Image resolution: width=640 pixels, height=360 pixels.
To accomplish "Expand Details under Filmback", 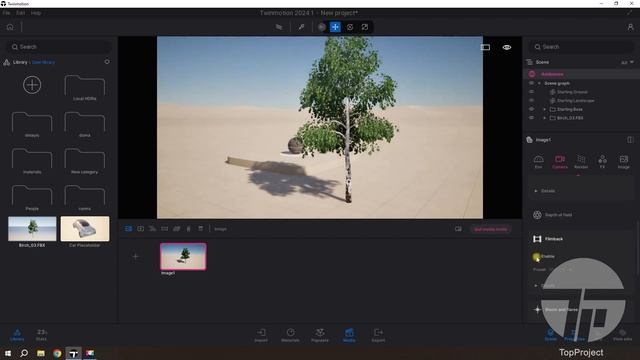I will (544, 286).
